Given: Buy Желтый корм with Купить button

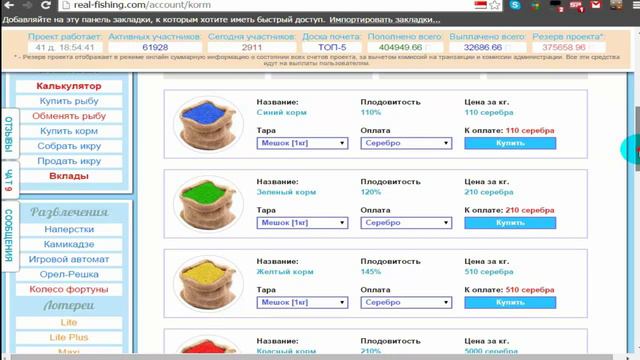Looking at the screenshot, I should pos(510,302).
